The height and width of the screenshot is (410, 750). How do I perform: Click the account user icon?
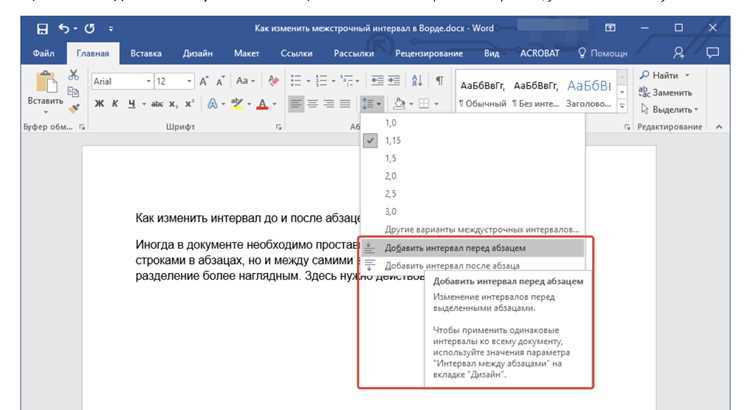[x=678, y=53]
